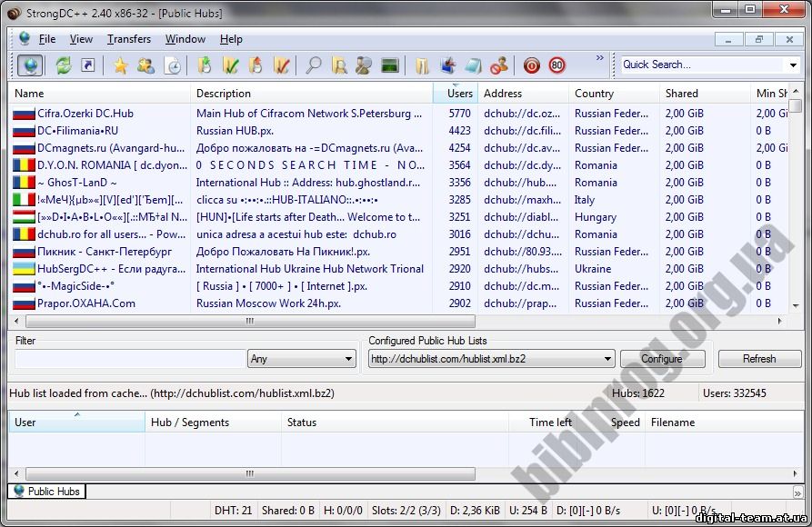
Task: Click the Open File List folder icon
Action: (x=422, y=65)
